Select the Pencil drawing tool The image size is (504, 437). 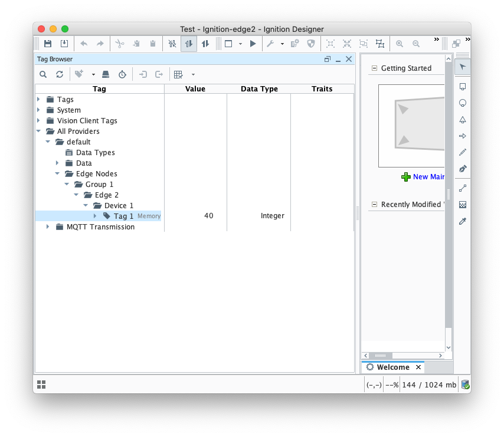coord(463,152)
